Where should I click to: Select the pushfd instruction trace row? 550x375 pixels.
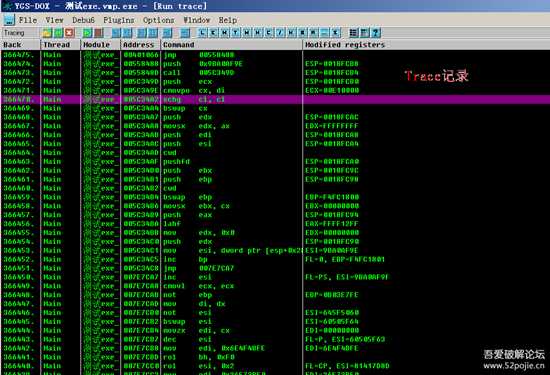click(275, 162)
